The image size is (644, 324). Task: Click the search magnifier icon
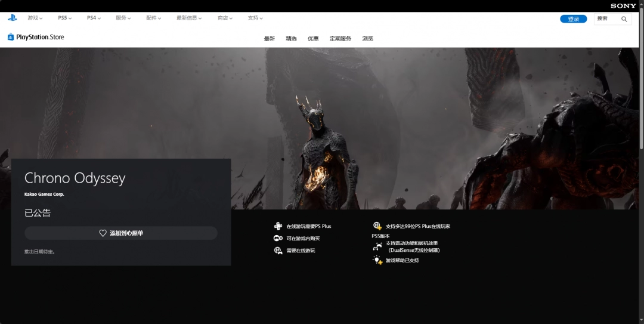(624, 19)
